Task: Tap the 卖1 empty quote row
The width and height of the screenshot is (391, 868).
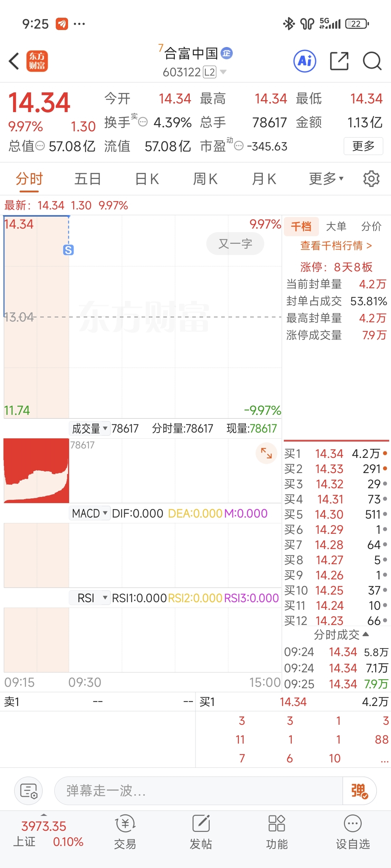Action: point(98,702)
